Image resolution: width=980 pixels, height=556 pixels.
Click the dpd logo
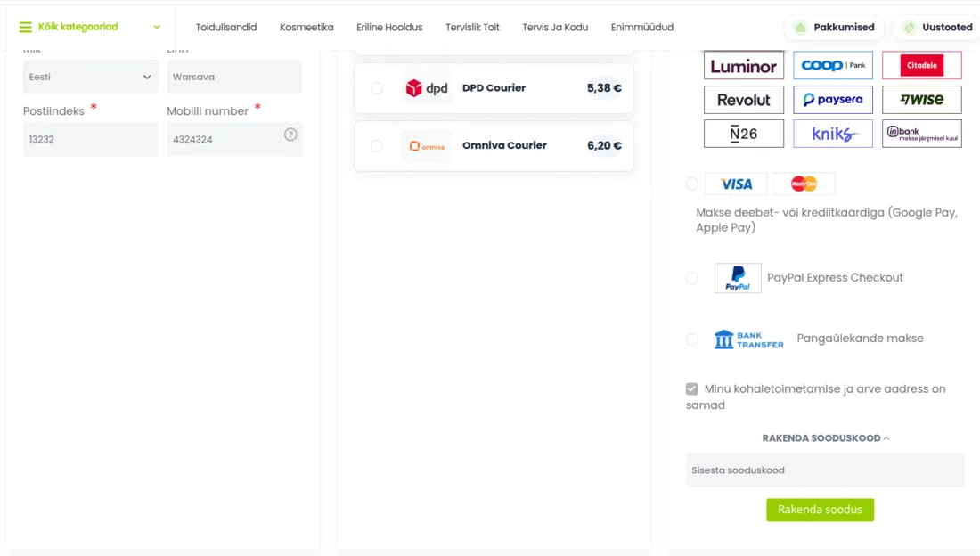click(x=426, y=88)
